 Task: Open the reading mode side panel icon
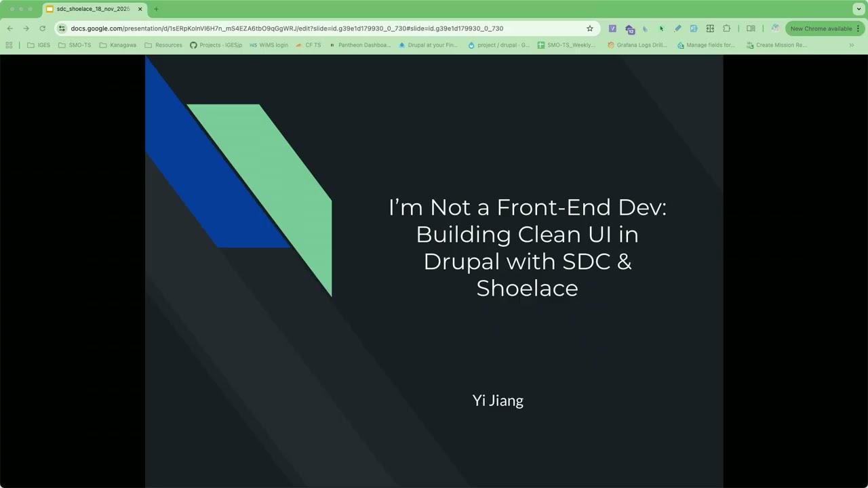pyautogui.click(x=751, y=28)
